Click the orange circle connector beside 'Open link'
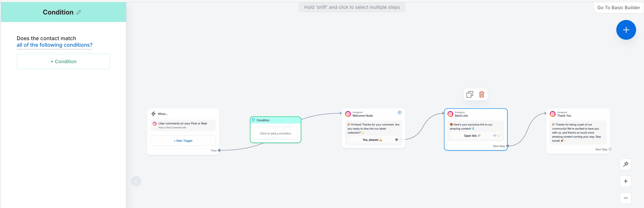 click(x=499, y=136)
